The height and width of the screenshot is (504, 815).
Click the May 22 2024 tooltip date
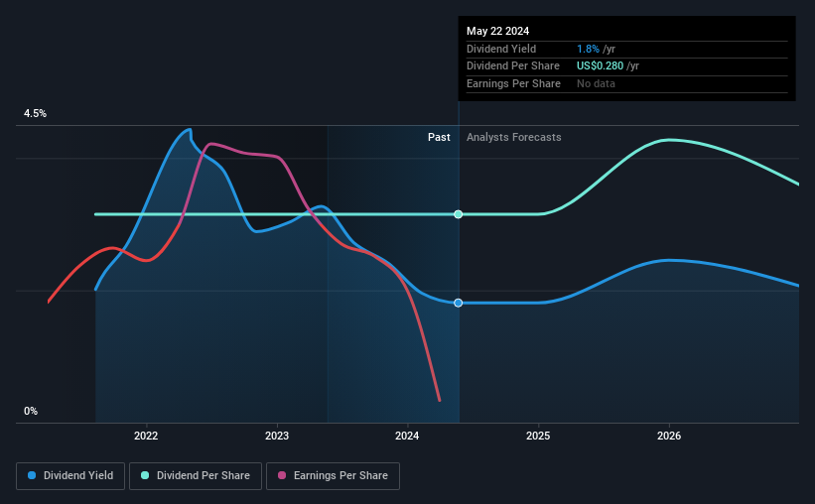pos(498,31)
